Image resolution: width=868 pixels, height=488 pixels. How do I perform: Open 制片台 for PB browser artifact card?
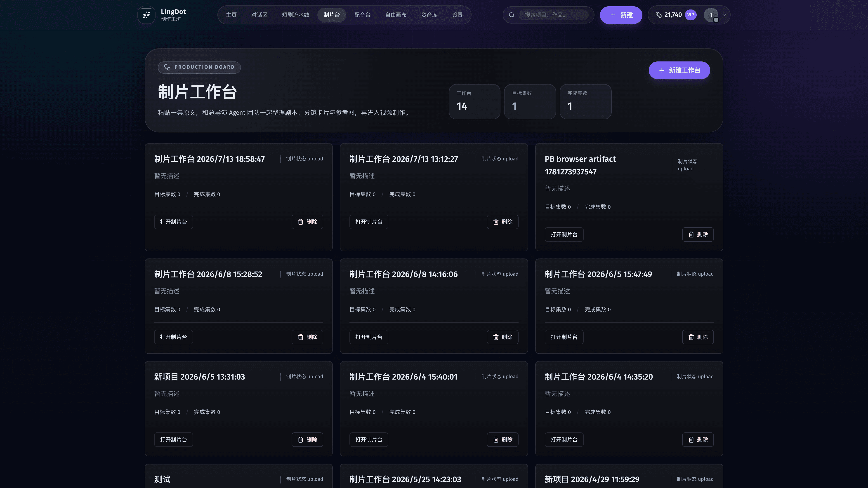(x=564, y=235)
